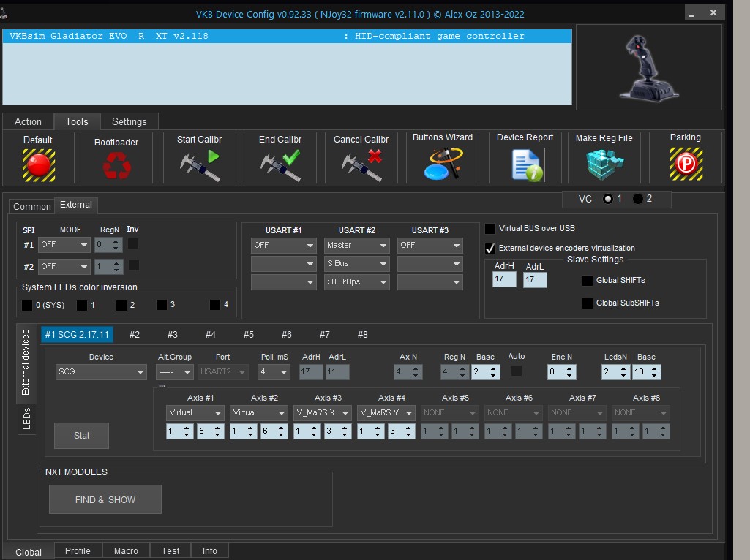
Task: Open the S Bus protocol dropdown
Action: pyautogui.click(x=357, y=264)
